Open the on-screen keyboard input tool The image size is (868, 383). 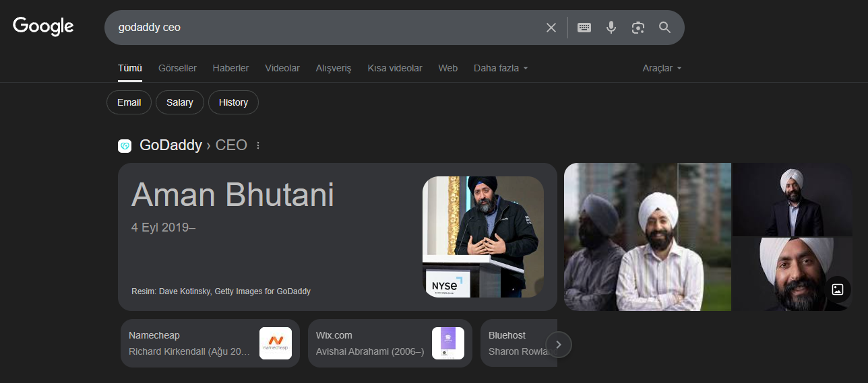coord(584,28)
